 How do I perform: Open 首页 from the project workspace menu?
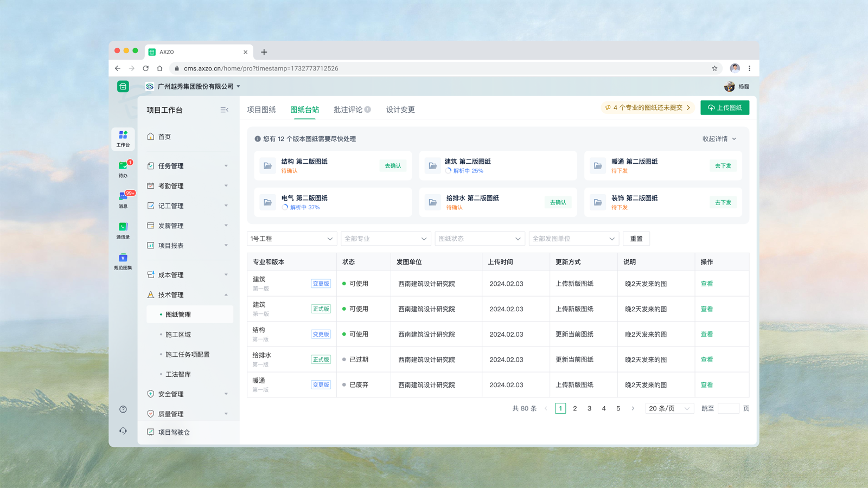click(x=163, y=137)
